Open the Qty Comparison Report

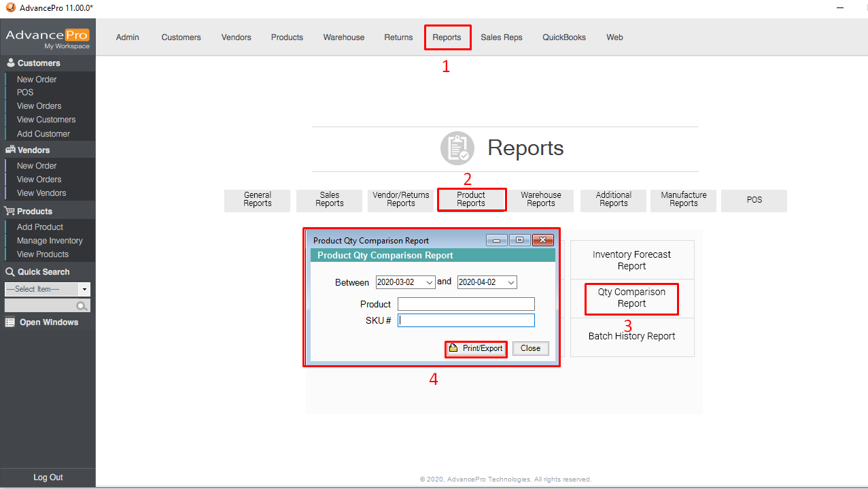[631, 298]
